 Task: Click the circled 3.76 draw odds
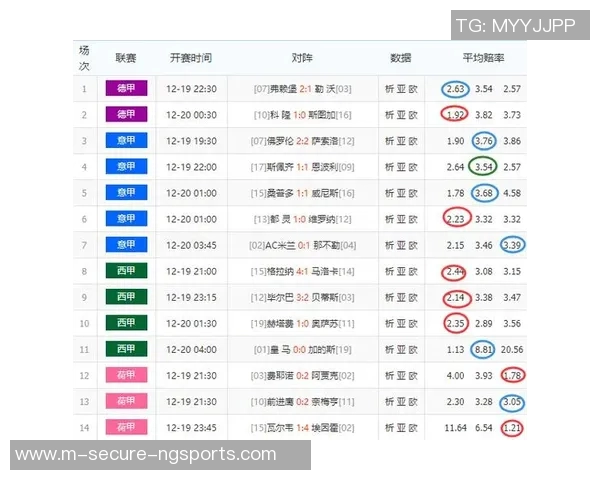click(x=484, y=141)
